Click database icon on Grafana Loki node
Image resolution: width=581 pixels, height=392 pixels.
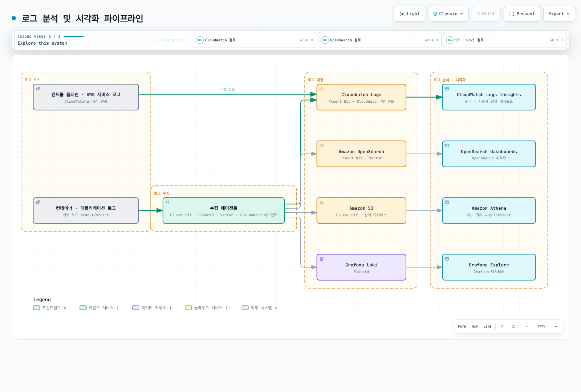pos(321,259)
